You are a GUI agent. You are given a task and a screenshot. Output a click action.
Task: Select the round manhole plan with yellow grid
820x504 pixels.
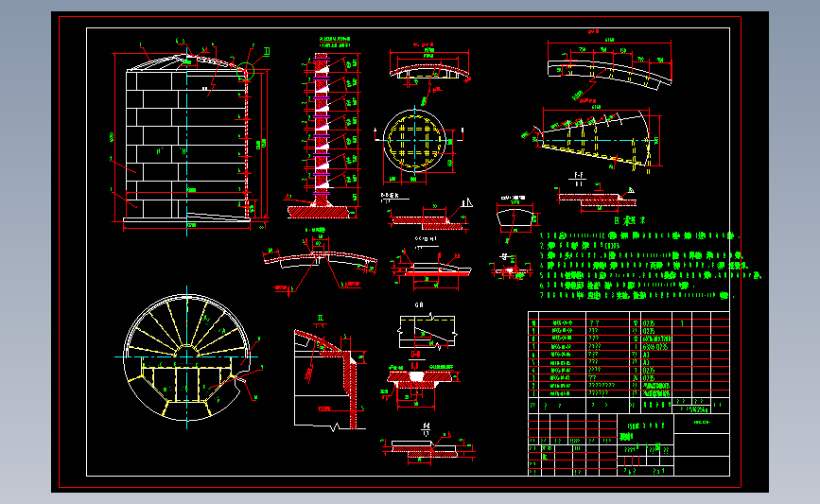click(x=414, y=141)
